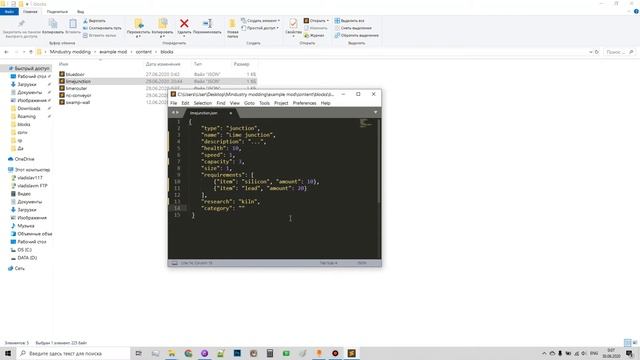640x360 pixels.
Task: Switch to the View ribbon tab
Action: pos(80,11)
